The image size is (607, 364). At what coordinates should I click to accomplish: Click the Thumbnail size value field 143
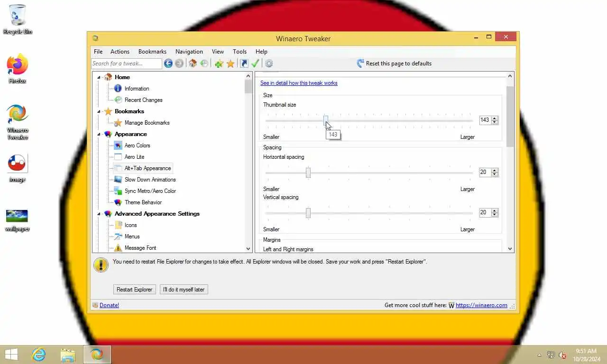coord(485,120)
